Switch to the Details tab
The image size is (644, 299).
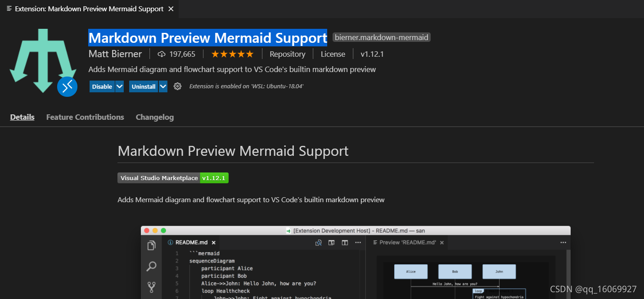point(23,117)
